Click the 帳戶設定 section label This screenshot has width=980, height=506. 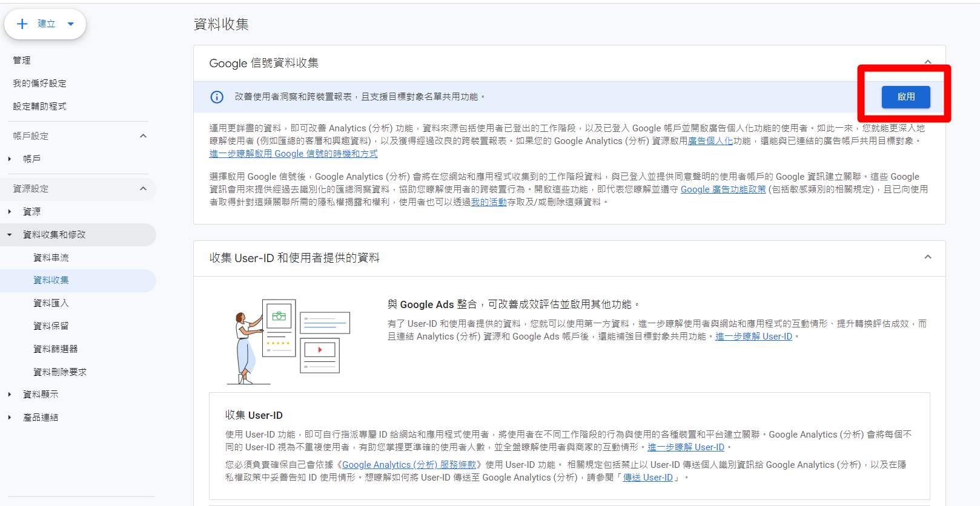click(x=31, y=136)
